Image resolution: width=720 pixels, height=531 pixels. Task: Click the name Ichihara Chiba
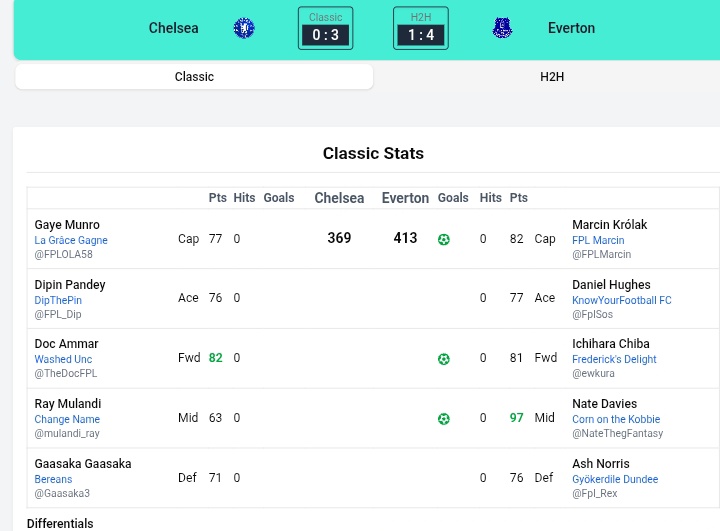611,344
